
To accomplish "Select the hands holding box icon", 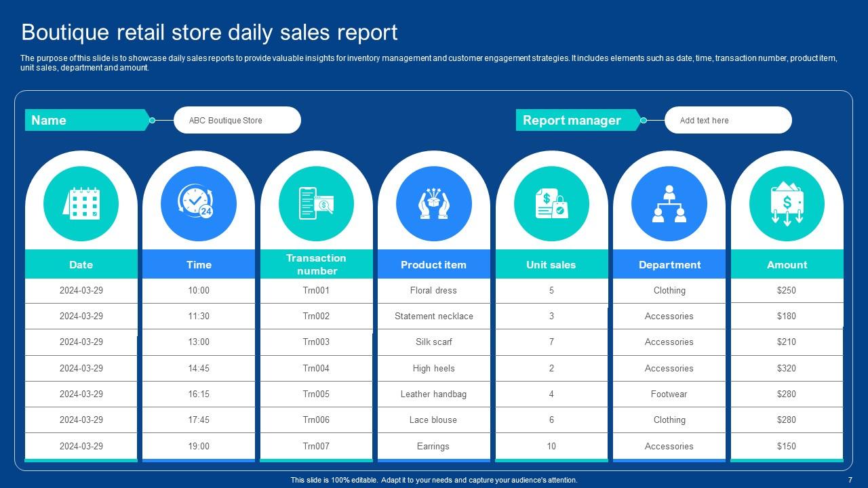I will point(434,203).
